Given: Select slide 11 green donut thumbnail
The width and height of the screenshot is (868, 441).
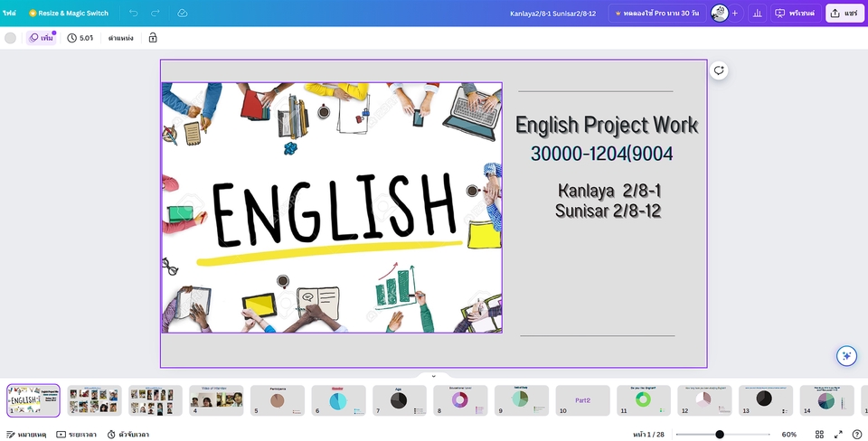Looking at the screenshot, I should point(644,400).
